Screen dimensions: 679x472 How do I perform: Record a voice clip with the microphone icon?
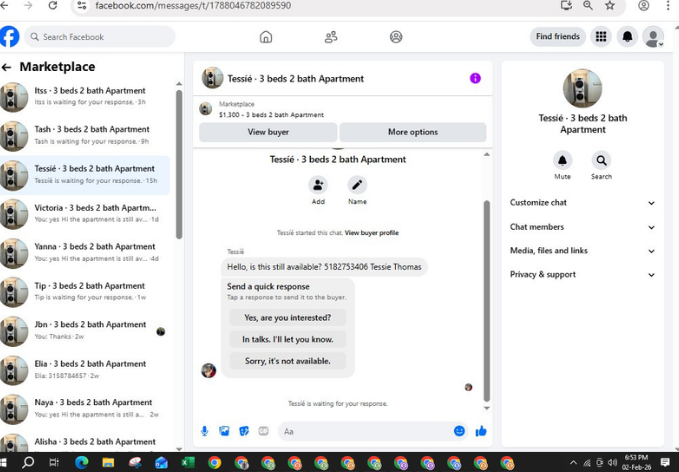pyautogui.click(x=204, y=431)
